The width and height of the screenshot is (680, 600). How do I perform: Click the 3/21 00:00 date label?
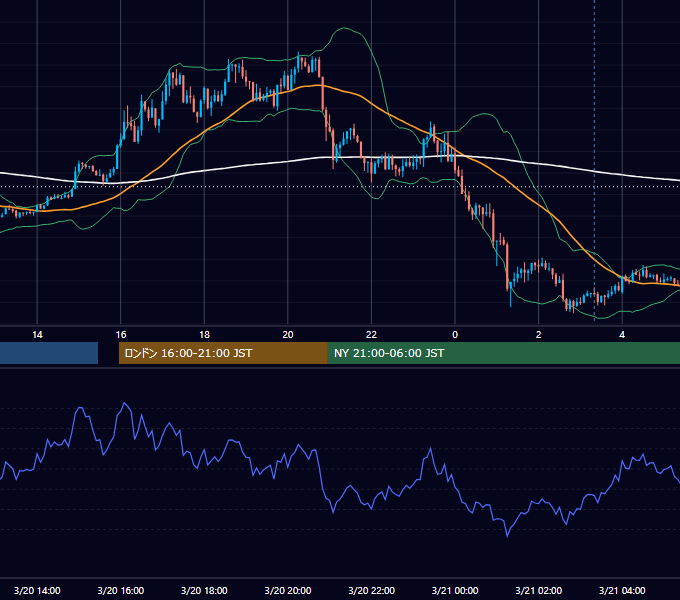455,590
